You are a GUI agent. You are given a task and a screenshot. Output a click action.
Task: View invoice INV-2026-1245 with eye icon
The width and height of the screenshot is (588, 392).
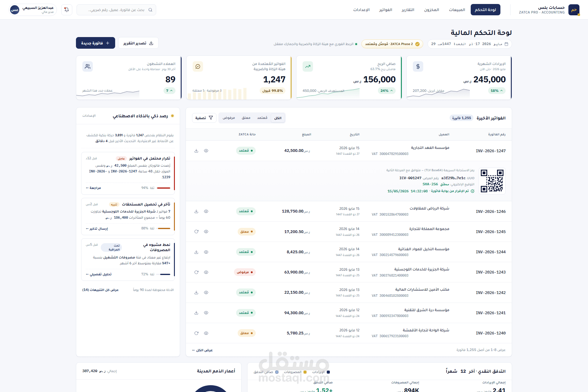coord(206,232)
